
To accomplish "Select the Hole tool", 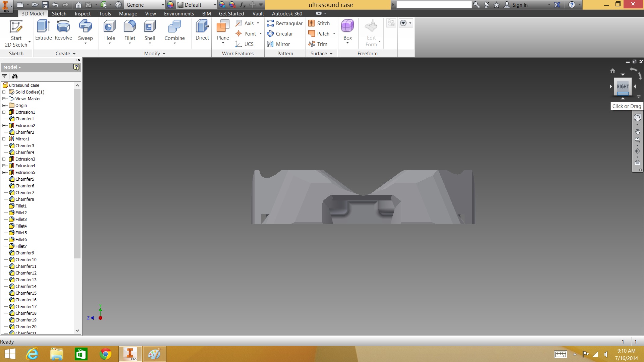I will (110, 32).
